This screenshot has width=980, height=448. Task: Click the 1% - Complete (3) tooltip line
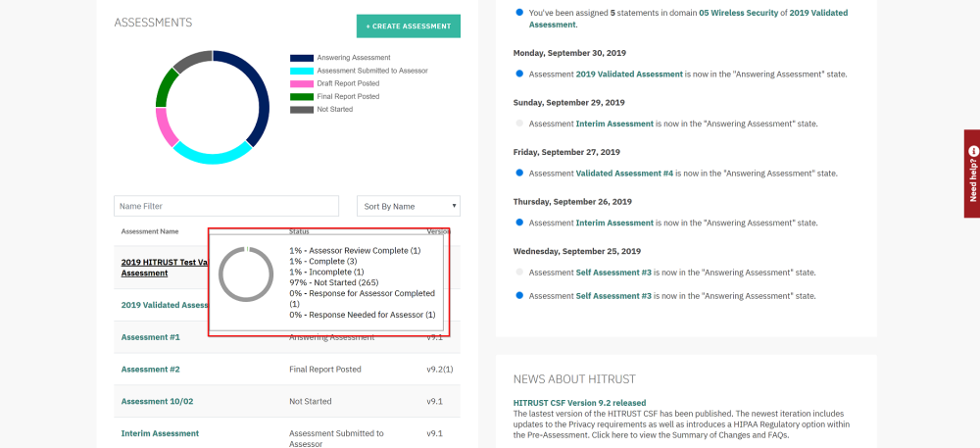[323, 261]
